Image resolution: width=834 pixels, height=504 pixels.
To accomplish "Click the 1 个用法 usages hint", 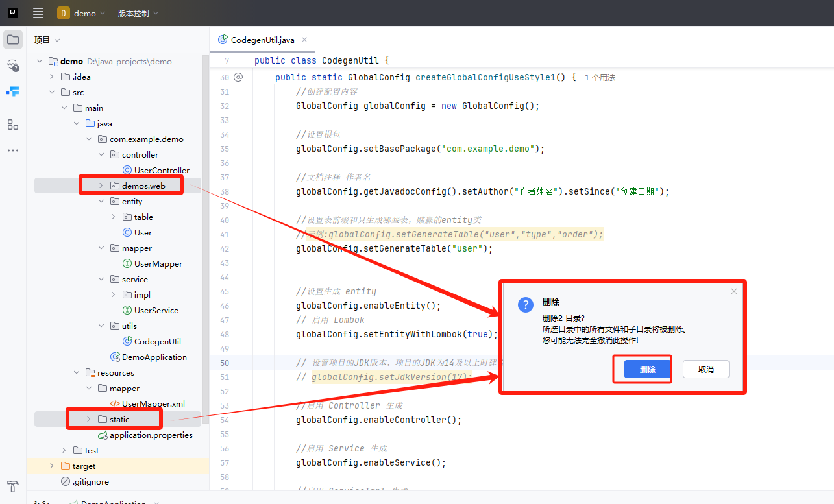I will 600,77.
